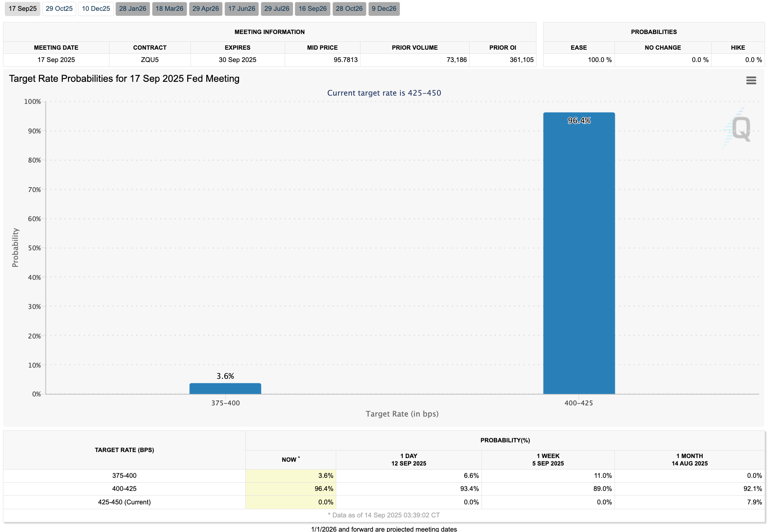Switch to the 29 Oct25 tab
771x532 pixels.
click(59, 9)
